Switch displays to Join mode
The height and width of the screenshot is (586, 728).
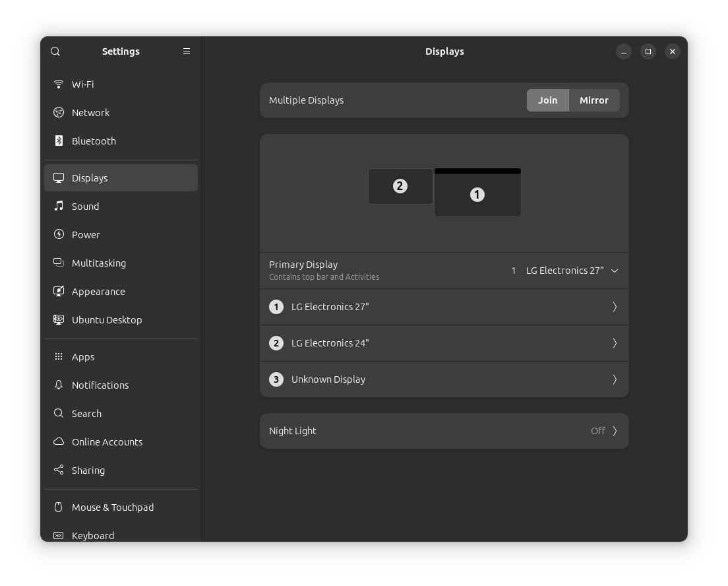548,100
